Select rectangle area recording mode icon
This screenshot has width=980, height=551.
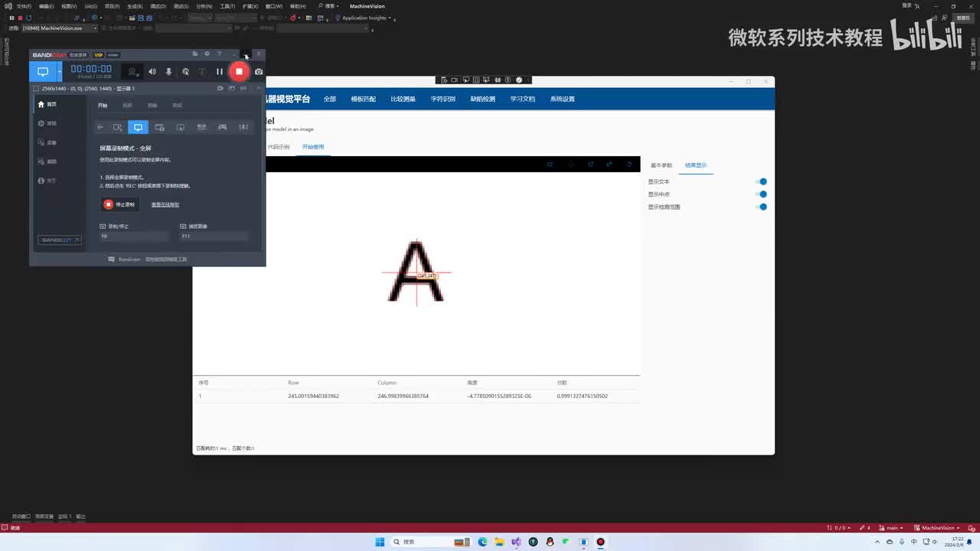pos(117,127)
